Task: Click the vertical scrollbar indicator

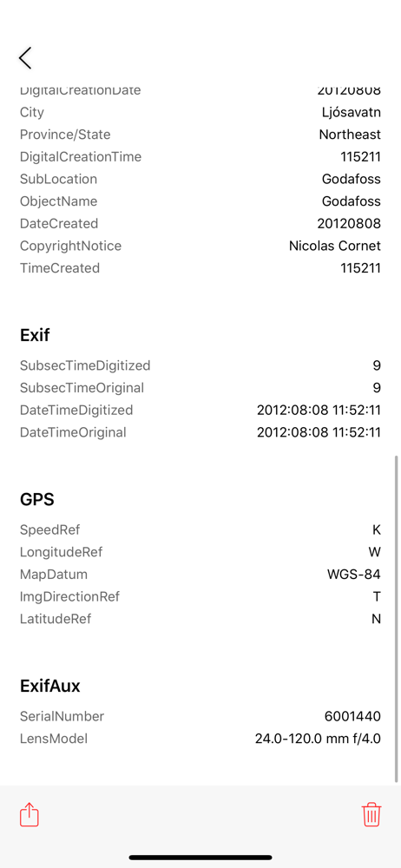Action: pyautogui.click(x=397, y=619)
